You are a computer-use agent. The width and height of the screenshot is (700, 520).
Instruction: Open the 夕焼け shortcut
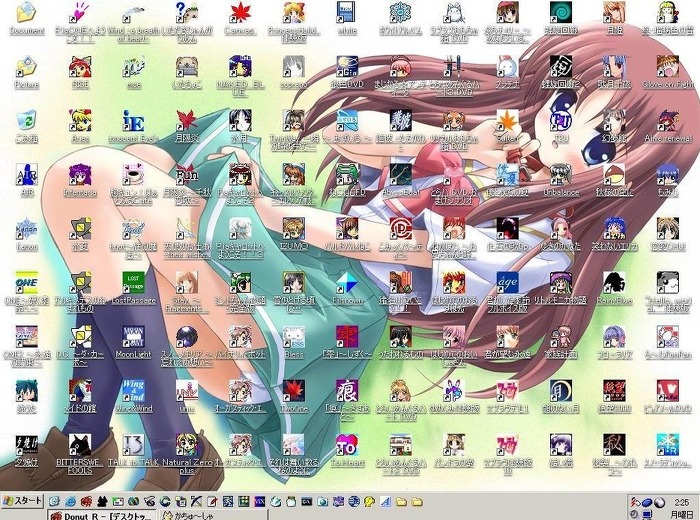click(x=26, y=445)
